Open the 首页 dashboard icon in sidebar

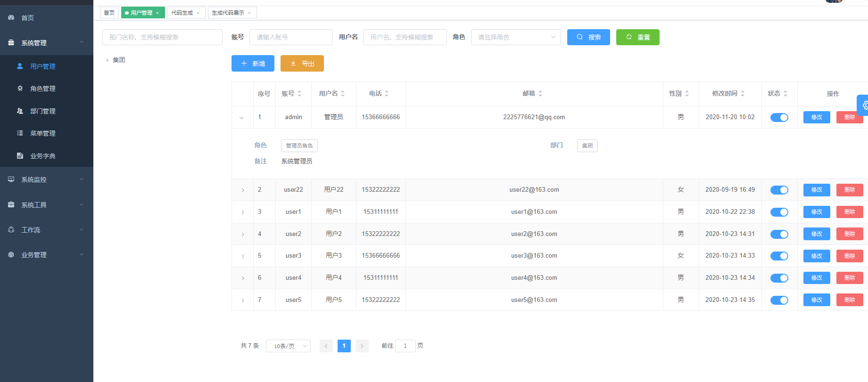pos(11,17)
